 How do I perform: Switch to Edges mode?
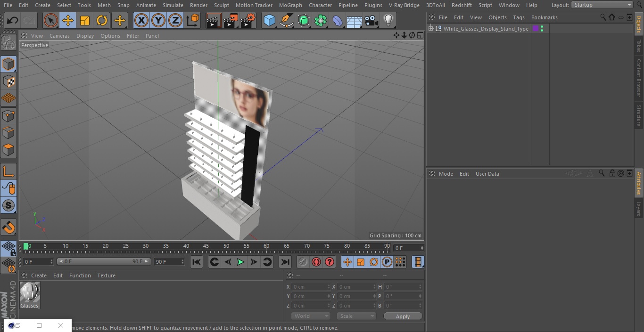pyautogui.click(x=8, y=133)
